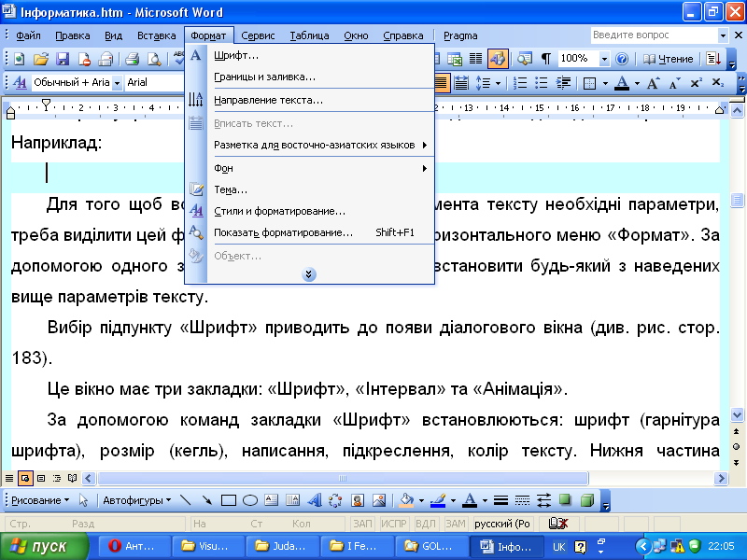
Task: Click the Line Style icon
Action: (x=500, y=500)
